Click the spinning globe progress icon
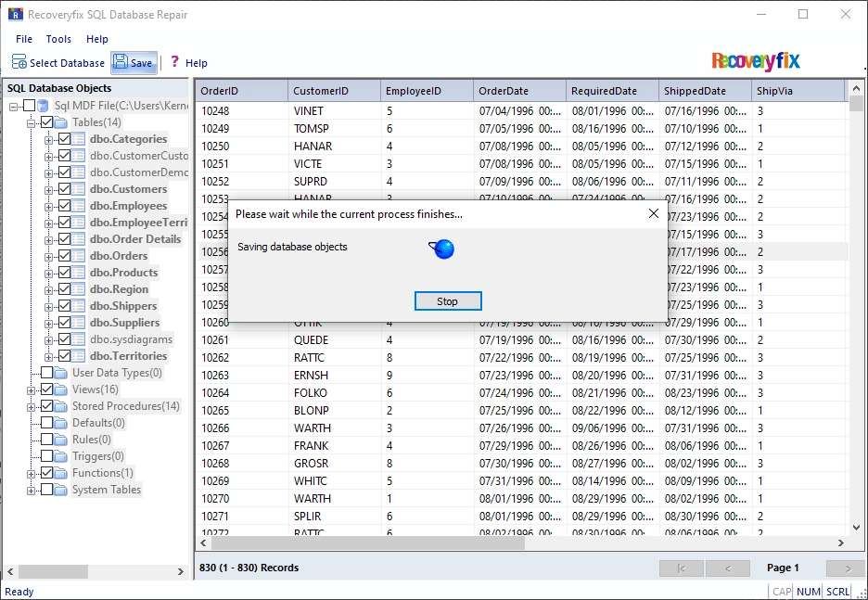Viewport: 868px width, 600px height. click(441, 249)
